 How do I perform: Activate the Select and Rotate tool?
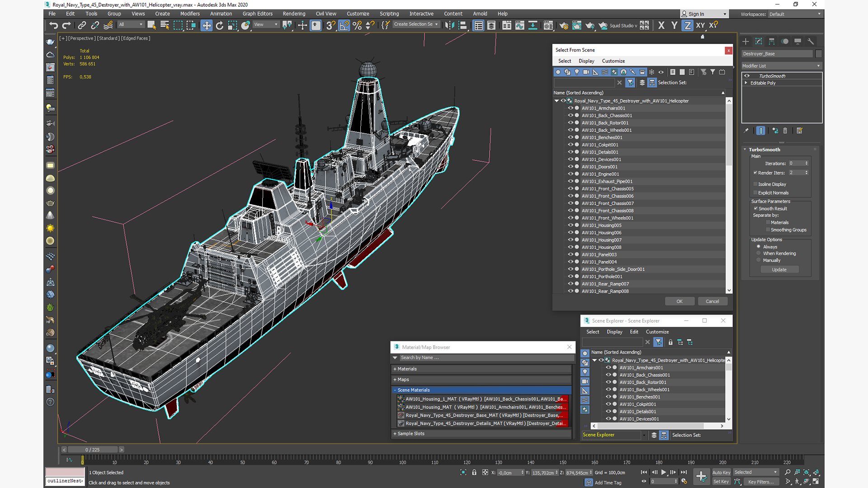coord(220,25)
